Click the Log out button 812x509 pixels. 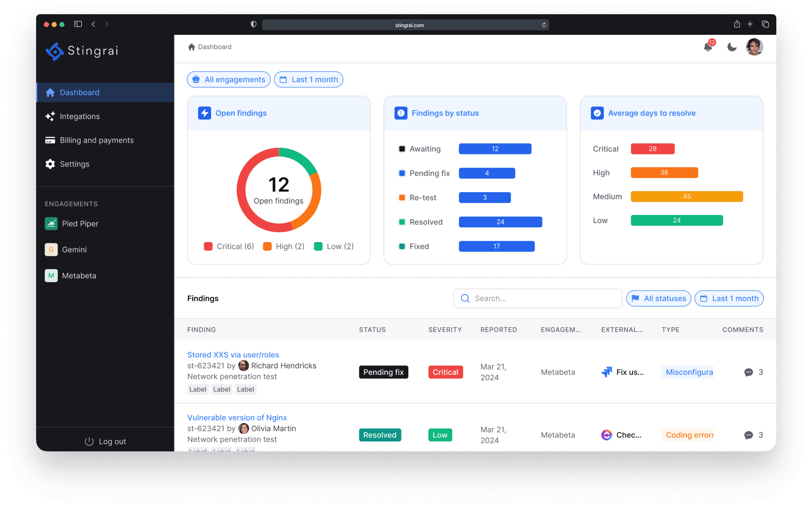(x=105, y=442)
